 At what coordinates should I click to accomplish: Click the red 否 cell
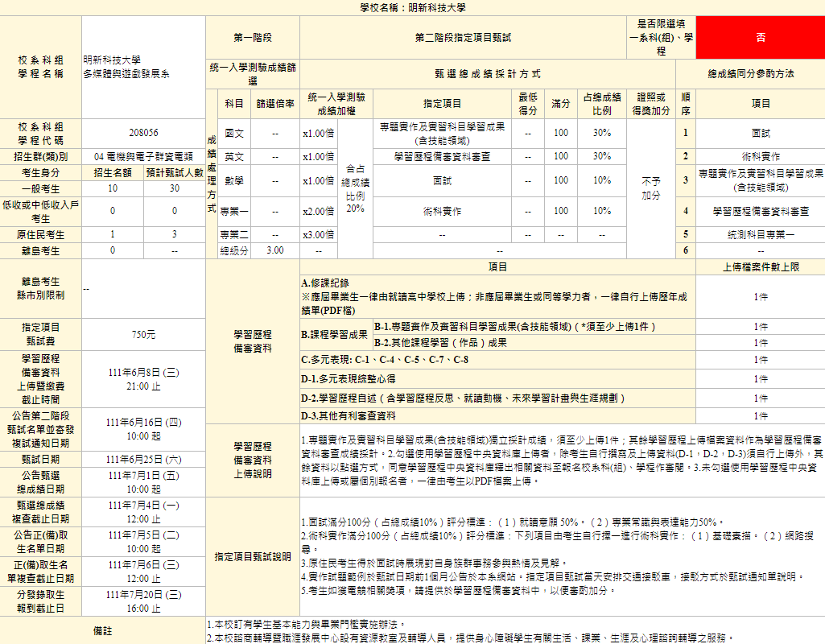point(761,37)
